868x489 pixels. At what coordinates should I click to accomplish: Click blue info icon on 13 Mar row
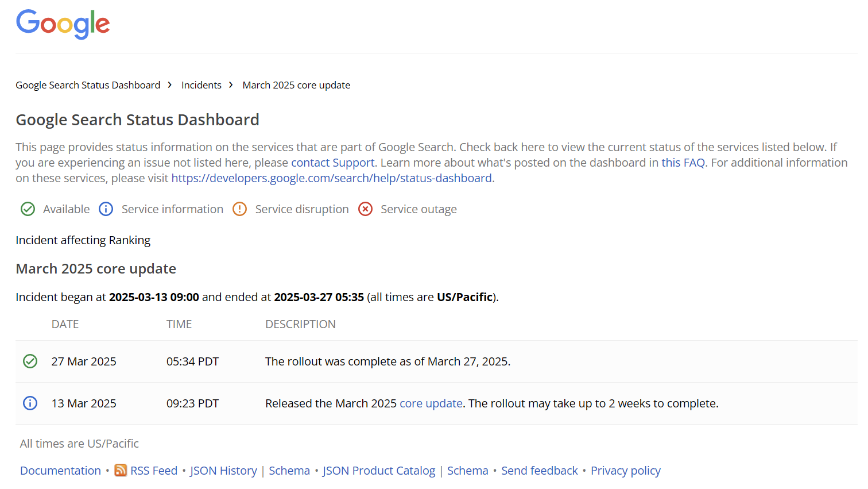coord(30,403)
